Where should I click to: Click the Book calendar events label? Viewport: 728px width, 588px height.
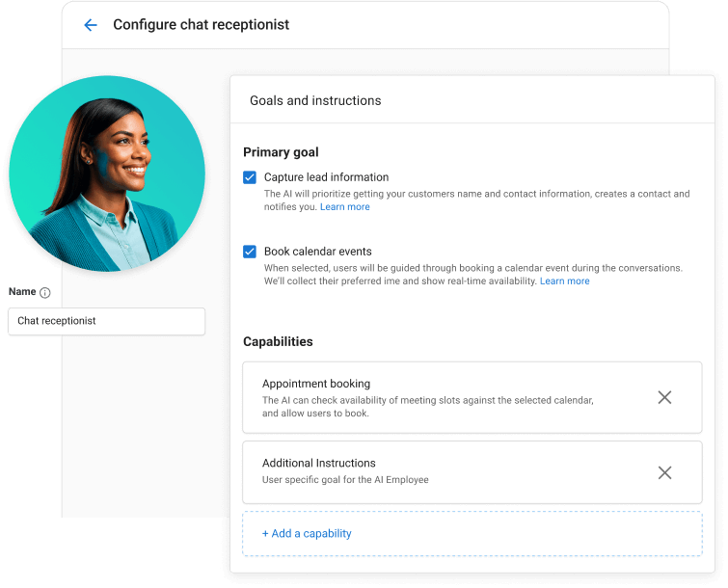(317, 252)
